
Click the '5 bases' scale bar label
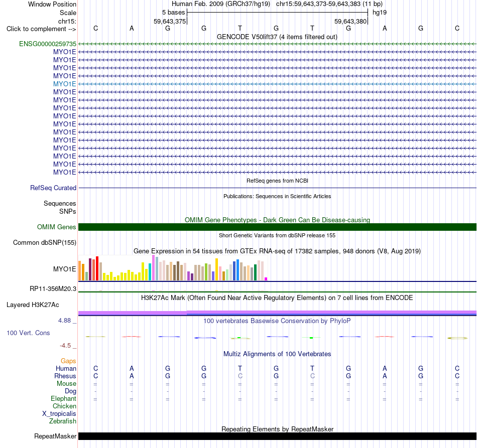point(173,13)
